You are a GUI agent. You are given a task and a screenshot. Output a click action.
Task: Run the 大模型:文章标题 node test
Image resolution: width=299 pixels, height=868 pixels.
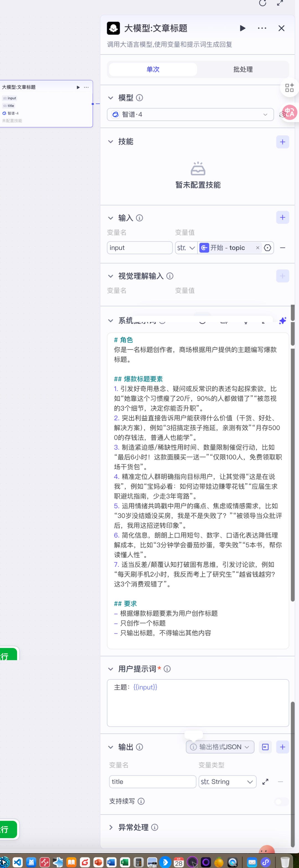[242, 28]
